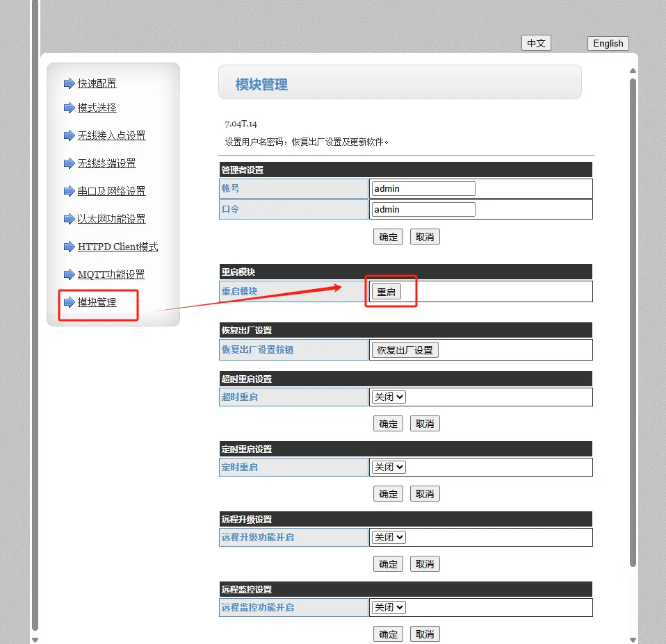Click right scrollbar down arrow
Screen dimensions: 666x644
[x=633, y=640]
